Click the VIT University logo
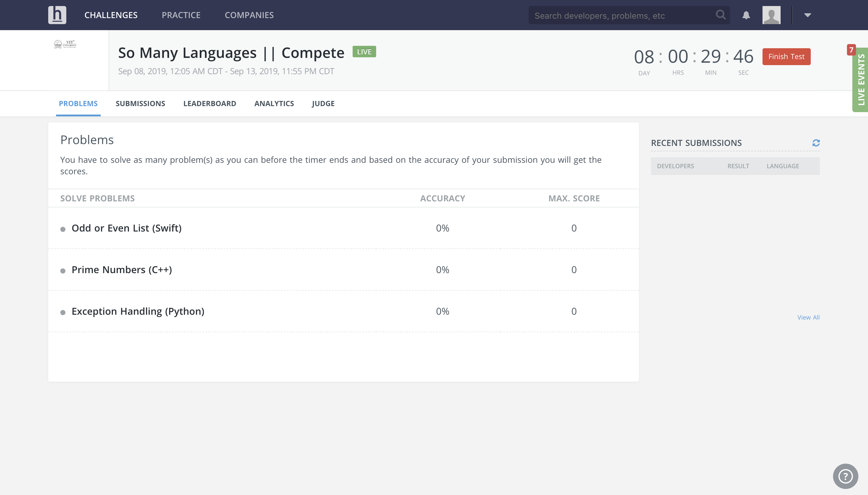868x495 pixels. point(65,44)
